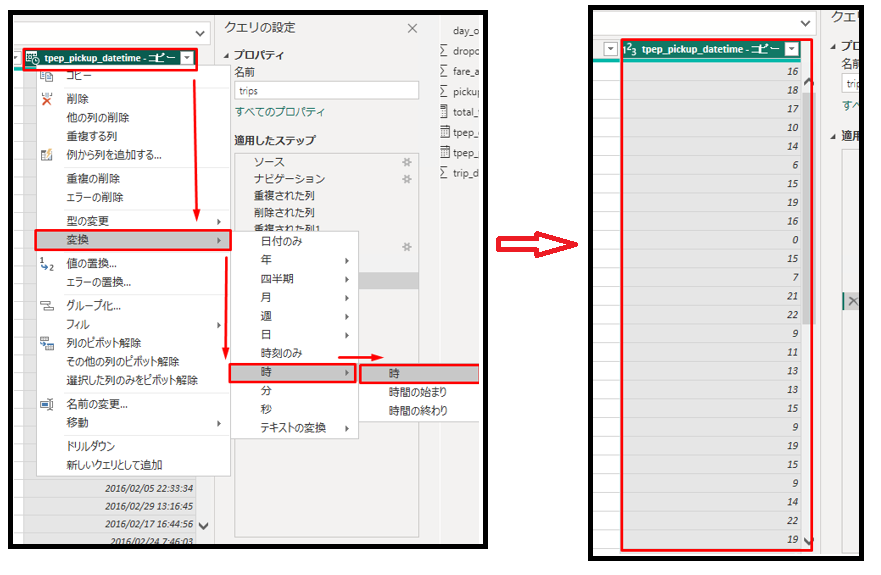Click the 2016/02/17 16:44:56 cell
Viewport: 881px width, 575px height.
pos(110,524)
